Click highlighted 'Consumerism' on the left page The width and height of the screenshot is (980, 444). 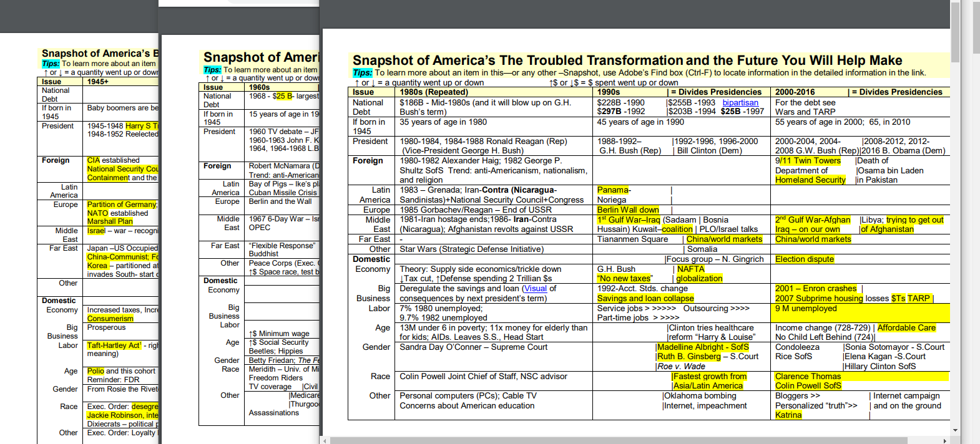110,319
